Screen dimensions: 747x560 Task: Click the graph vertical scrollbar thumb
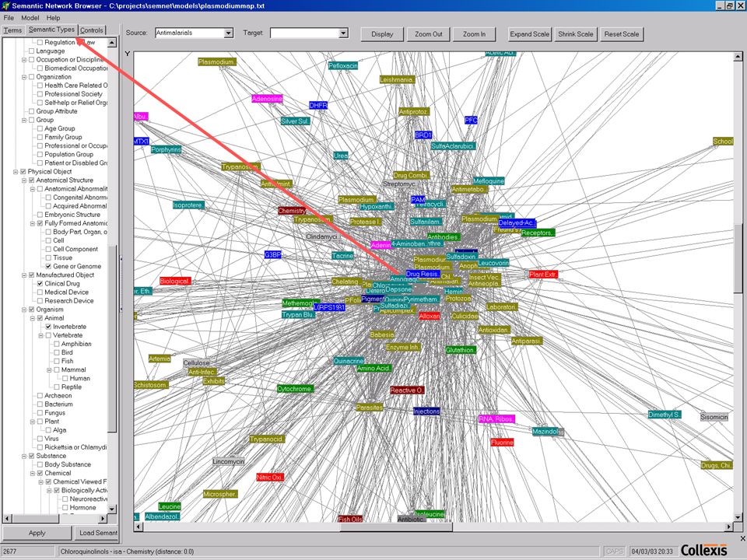click(x=738, y=260)
